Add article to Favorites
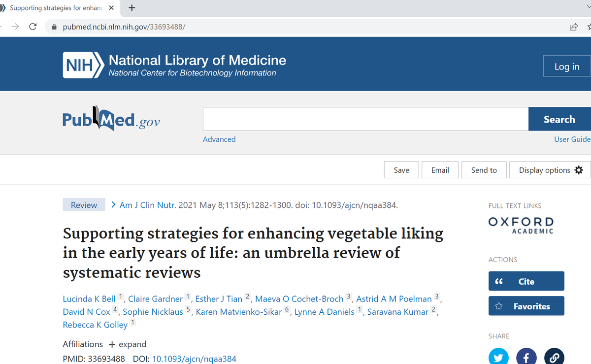The width and height of the screenshot is (591, 364). 526,306
